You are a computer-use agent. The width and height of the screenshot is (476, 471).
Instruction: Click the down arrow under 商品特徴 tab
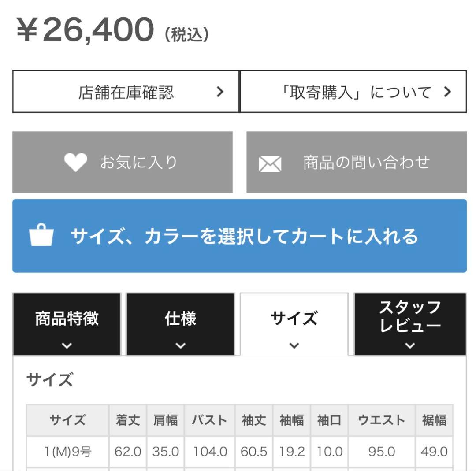tap(66, 345)
